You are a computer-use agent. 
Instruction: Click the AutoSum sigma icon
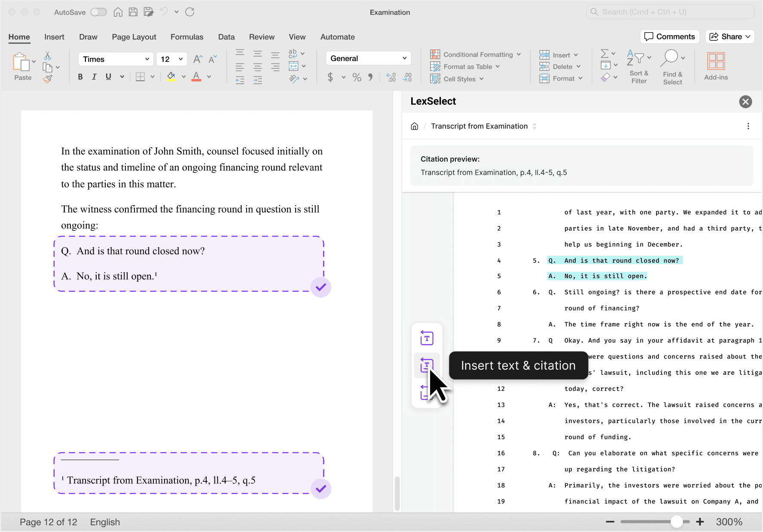click(604, 54)
